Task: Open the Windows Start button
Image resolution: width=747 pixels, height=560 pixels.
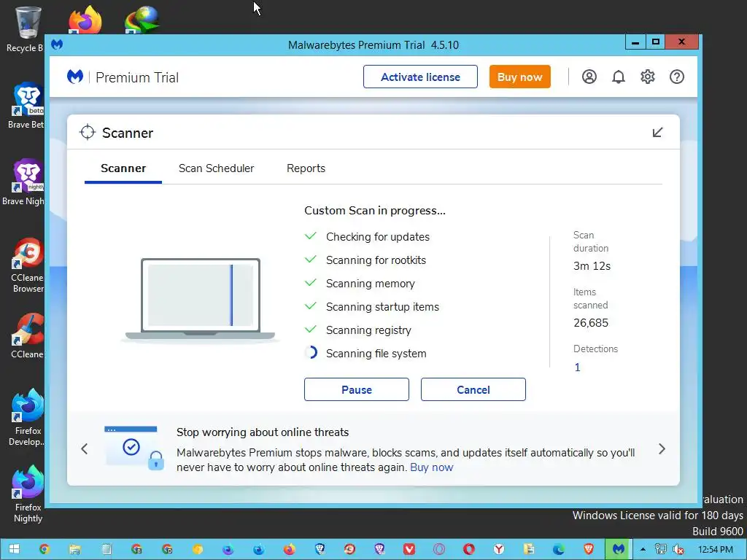Action: [x=14, y=549]
